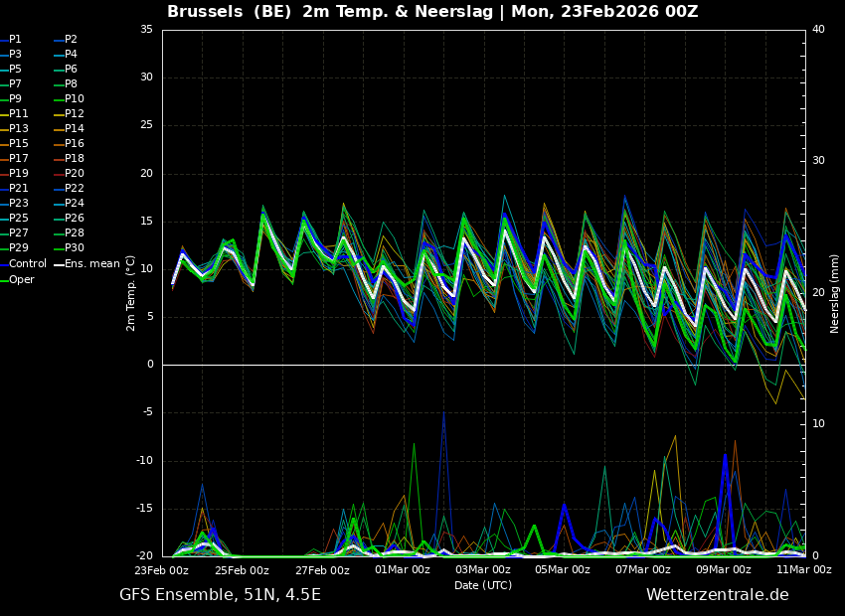Select the Oper run legend entry

point(22,280)
